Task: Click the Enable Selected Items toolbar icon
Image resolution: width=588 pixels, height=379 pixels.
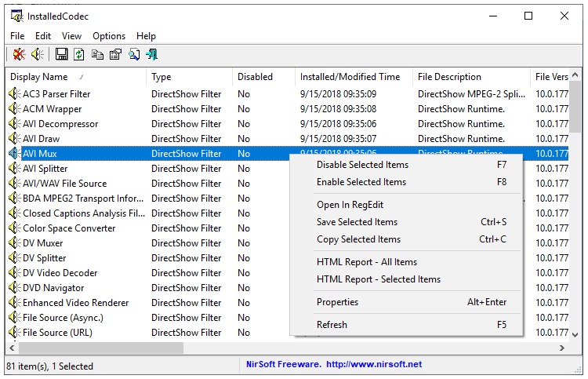Action: [x=37, y=54]
